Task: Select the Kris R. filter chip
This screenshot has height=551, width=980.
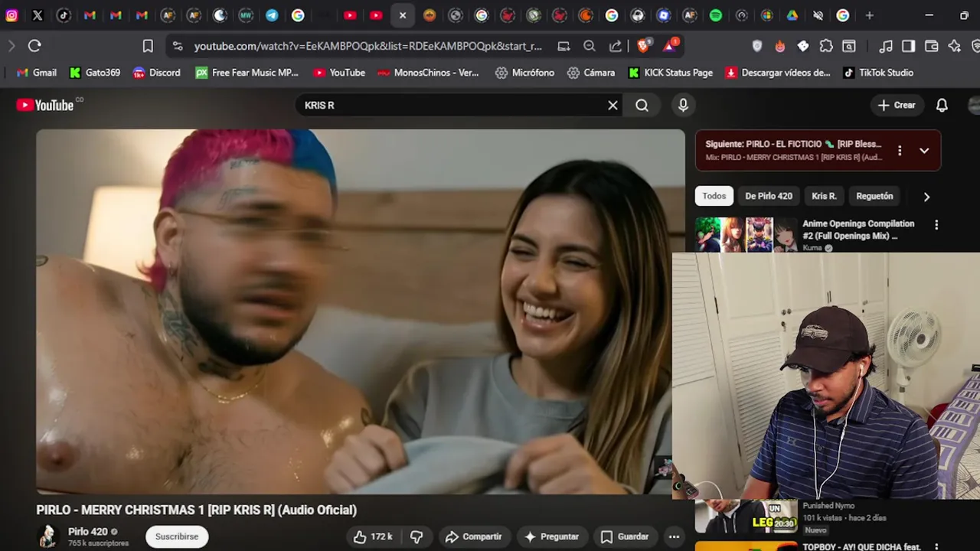Action: 824,196
